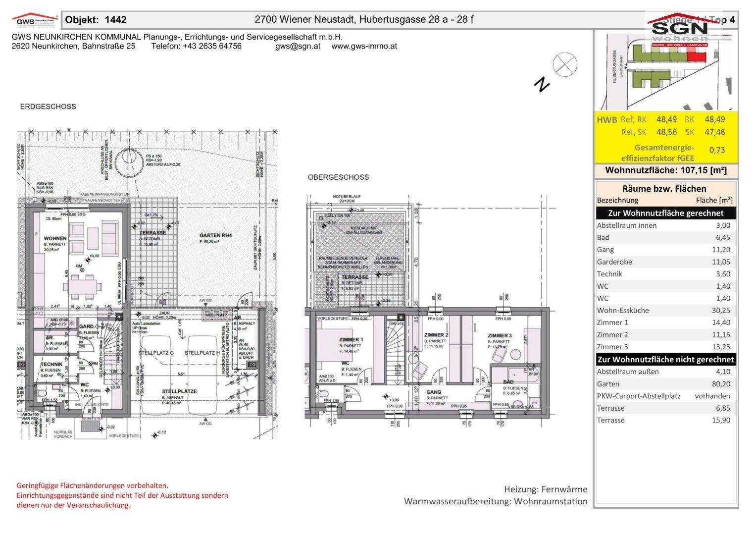Select the Abstellraum außen table row
The image size is (756, 535).
point(666,372)
